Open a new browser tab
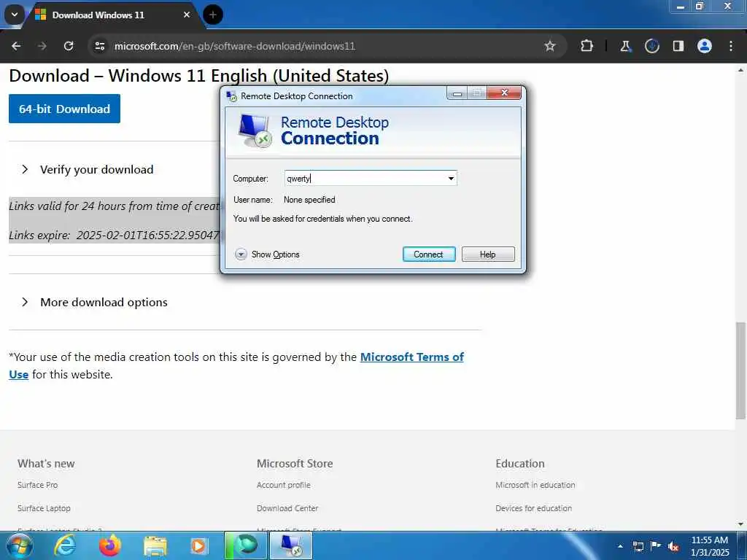Image resolution: width=747 pixels, height=560 pixels. [x=213, y=15]
